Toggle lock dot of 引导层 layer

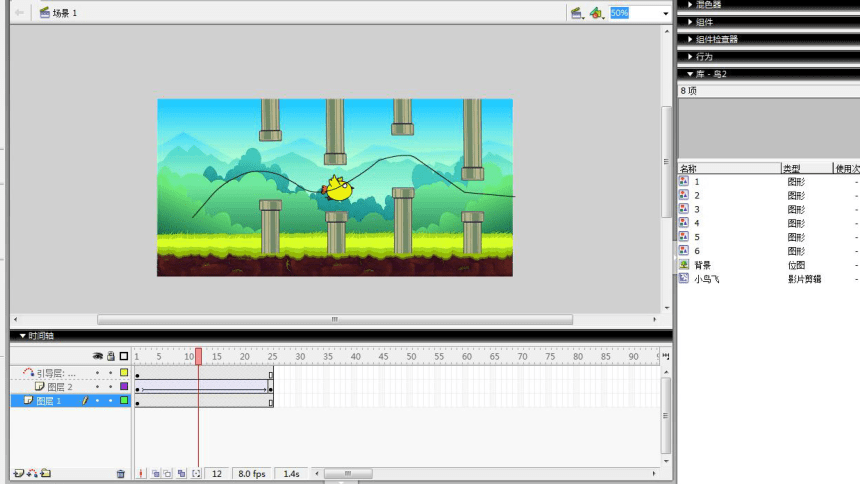click(x=111, y=373)
